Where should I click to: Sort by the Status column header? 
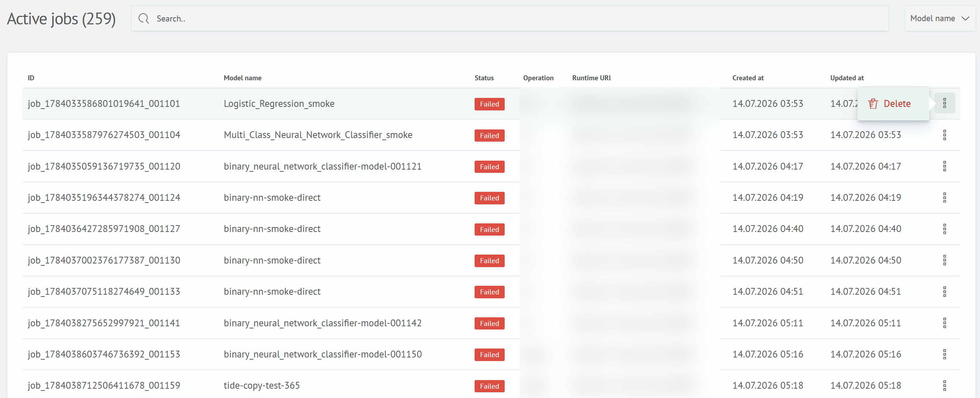[484, 78]
